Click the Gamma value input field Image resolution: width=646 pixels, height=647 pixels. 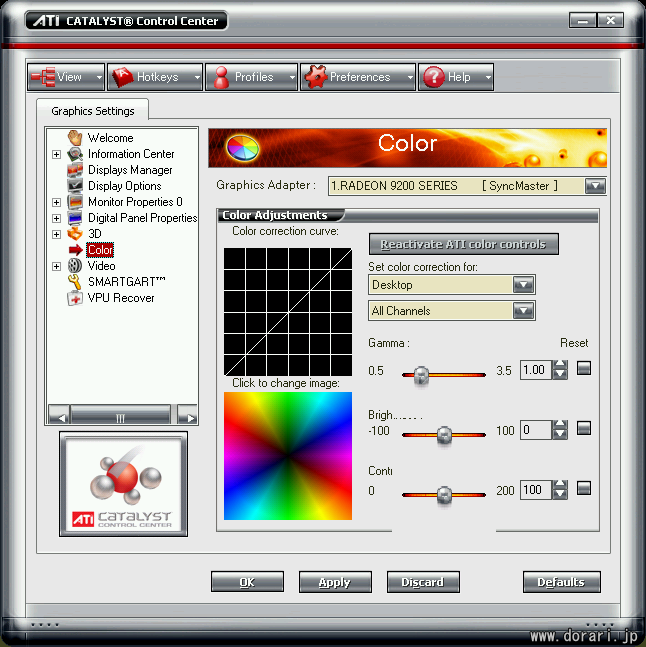click(x=535, y=370)
